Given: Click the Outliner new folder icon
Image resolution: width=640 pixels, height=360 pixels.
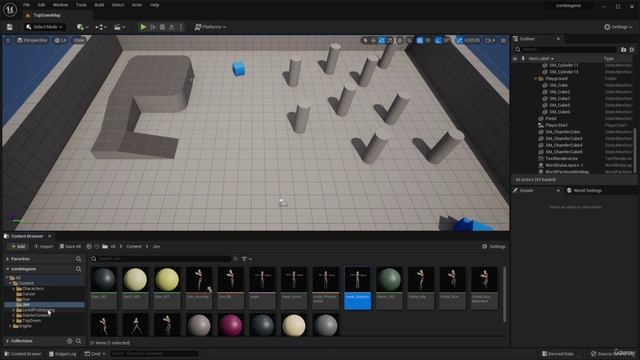Looking at the screenshot, I should 623,49.
